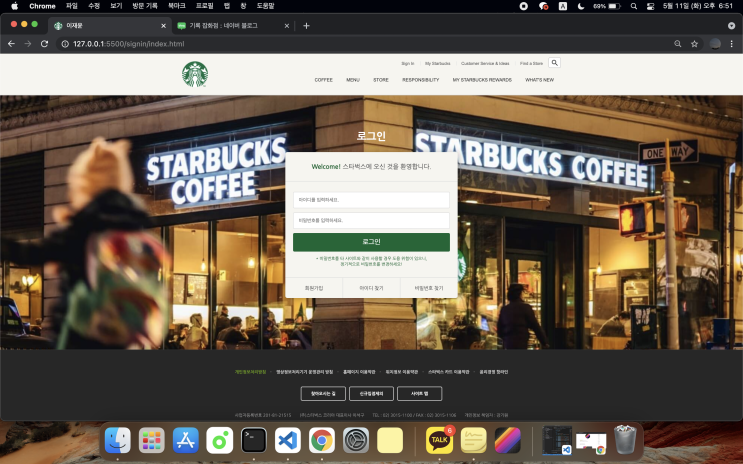Click the 회원가입 link
This screenshot has width=743, height=464.
pyautogui.click(x=314, y=288)
